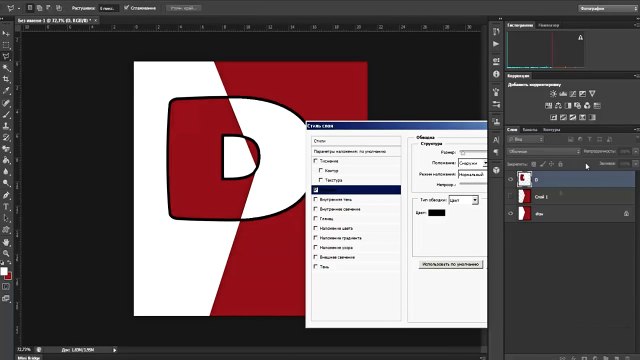Toggle Сглаживание checkbox in options bar
640x360 pixels.
click(127, 8)
